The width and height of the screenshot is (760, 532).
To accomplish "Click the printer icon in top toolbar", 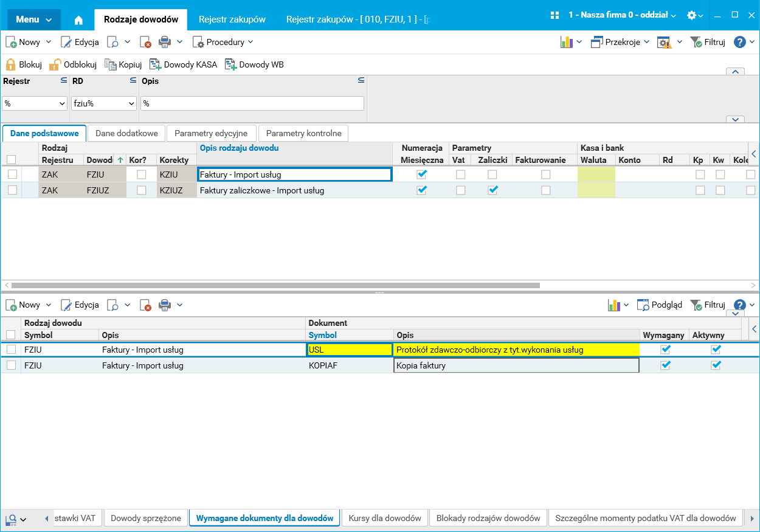I will pos(165,42).
